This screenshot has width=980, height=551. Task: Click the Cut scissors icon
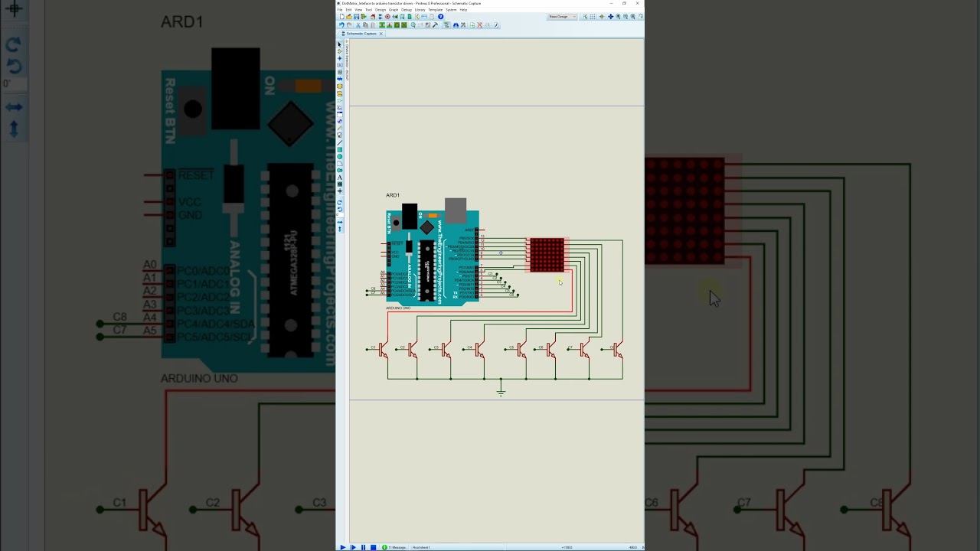point(358,25)
